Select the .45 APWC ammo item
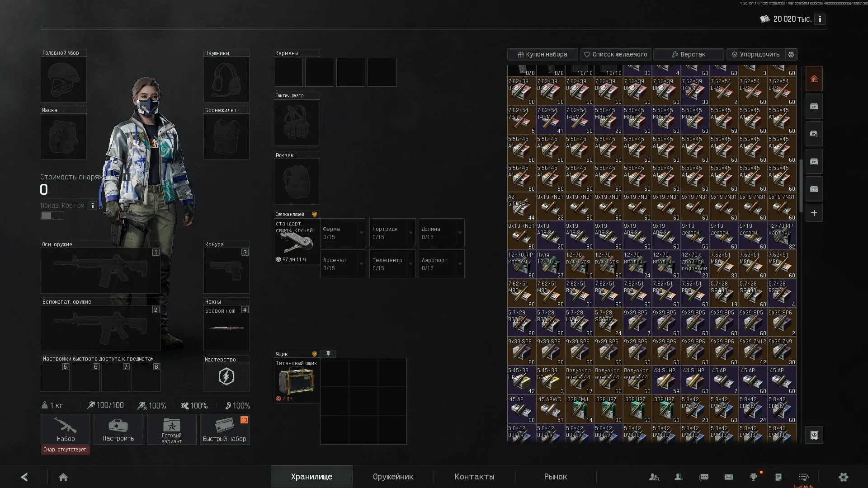 tap(550, 410)
